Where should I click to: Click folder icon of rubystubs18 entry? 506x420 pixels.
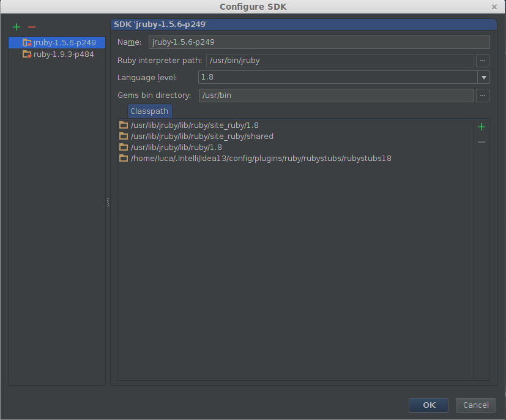click(124, 158)
